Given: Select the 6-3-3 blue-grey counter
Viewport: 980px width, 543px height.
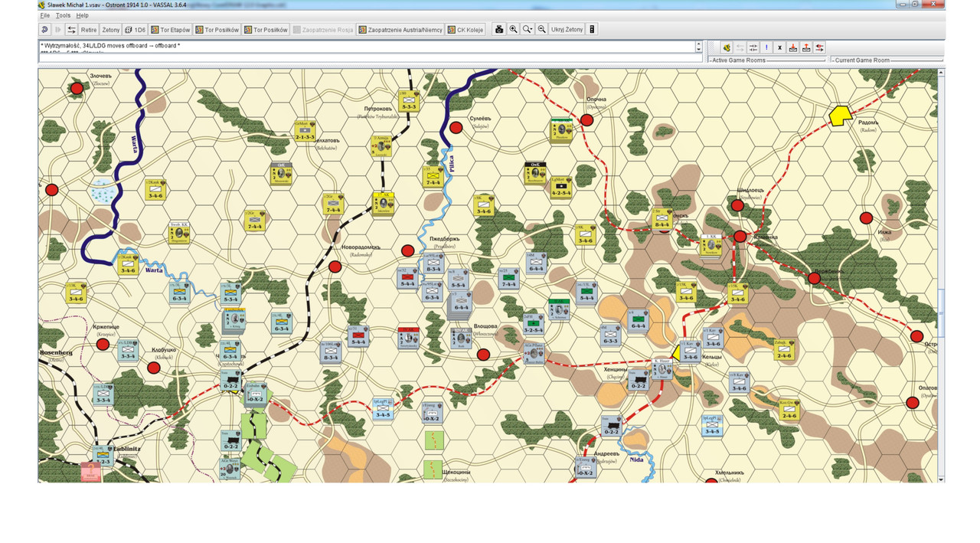Looking at the screenshot, I should 611,335.
